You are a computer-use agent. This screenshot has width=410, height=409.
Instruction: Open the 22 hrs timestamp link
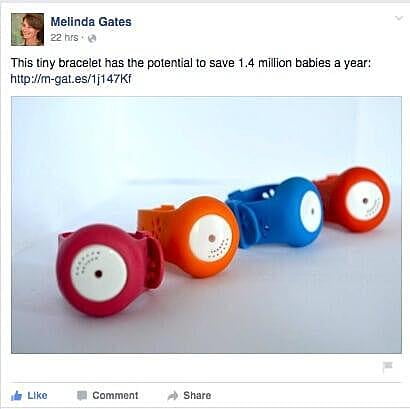coord(64,37)
